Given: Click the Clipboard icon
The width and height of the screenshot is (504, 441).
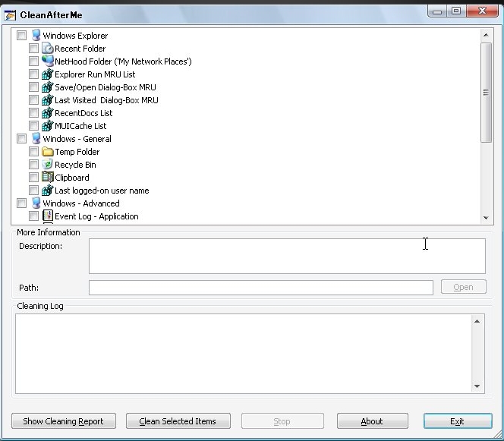Looking at the screenshot, I should 48,178.
